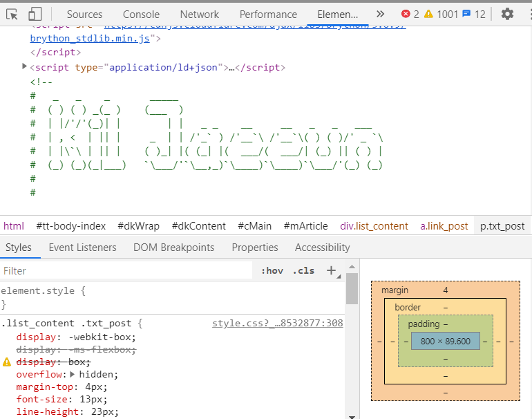
Task: Select html in breadcrumb
Action: pyautogui.click(x=14, y=226)
